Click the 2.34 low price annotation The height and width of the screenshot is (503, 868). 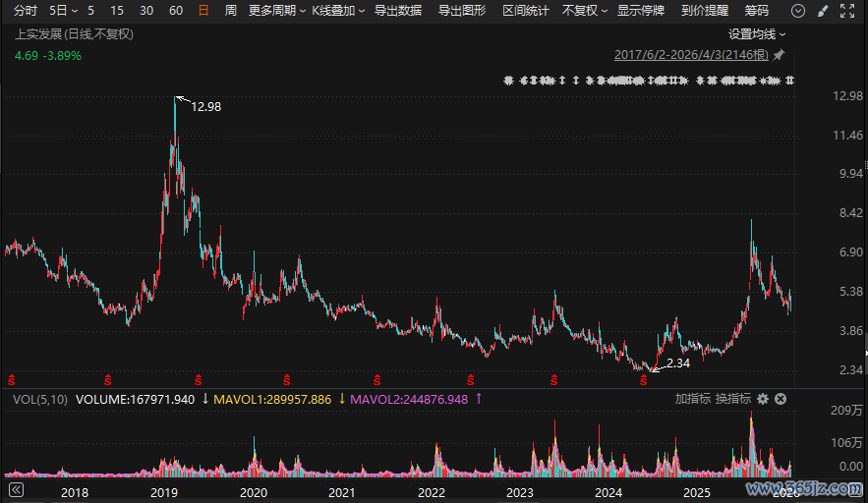(678, 363)
